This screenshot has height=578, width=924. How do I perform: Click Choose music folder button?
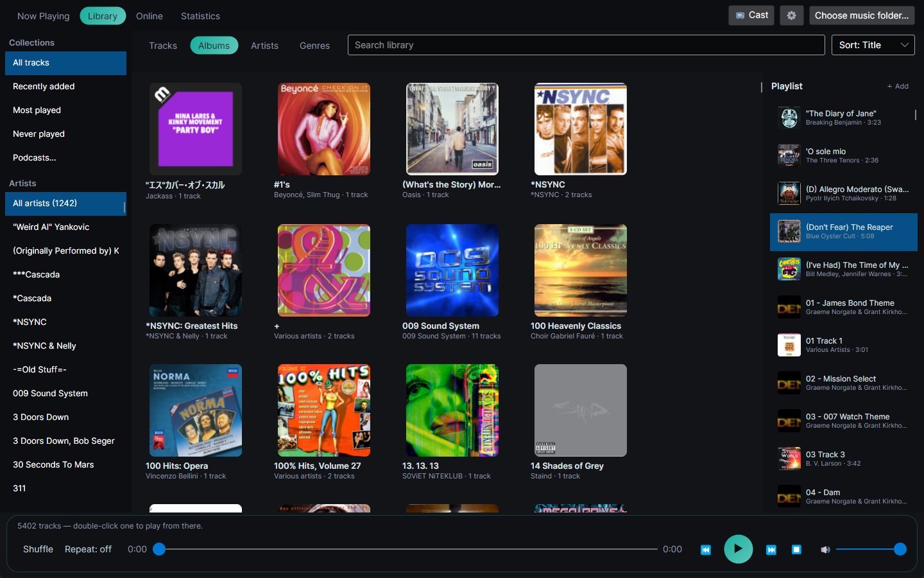862,15
